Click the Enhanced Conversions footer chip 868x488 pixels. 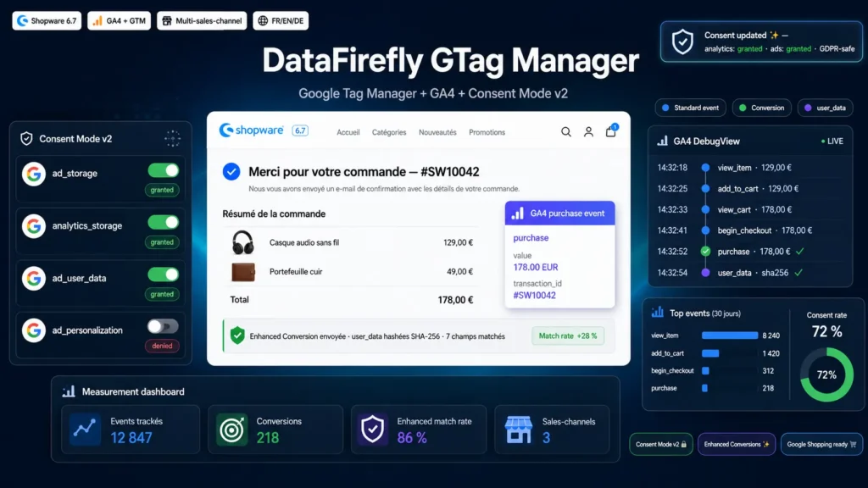click(x=737, y=444)
